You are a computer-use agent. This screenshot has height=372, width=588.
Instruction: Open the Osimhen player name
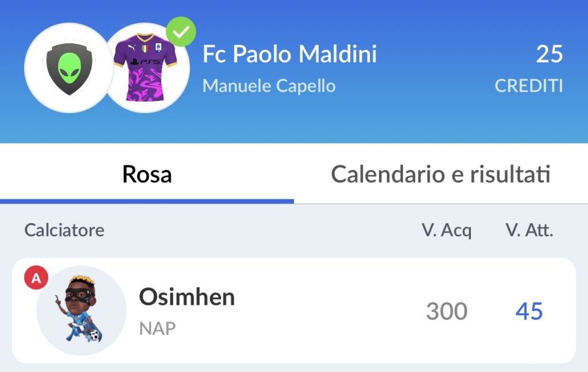(187, 297)
